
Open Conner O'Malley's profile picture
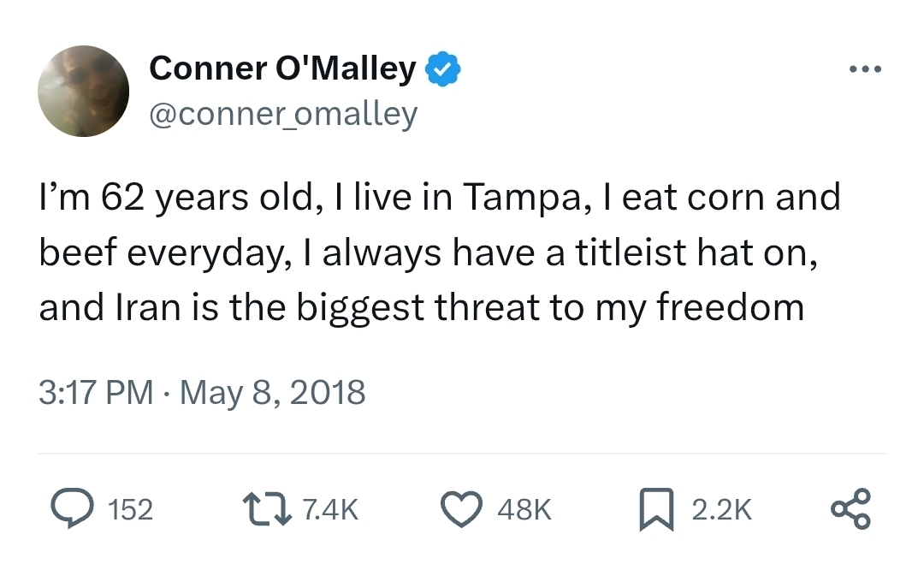click(84, 91)
